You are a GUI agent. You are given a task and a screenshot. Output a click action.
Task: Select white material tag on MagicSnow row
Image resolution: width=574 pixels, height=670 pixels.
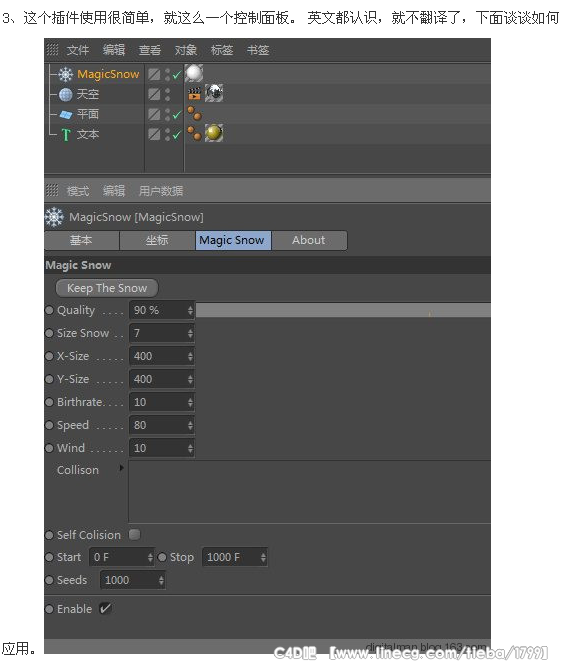click(x=194, y=73)
